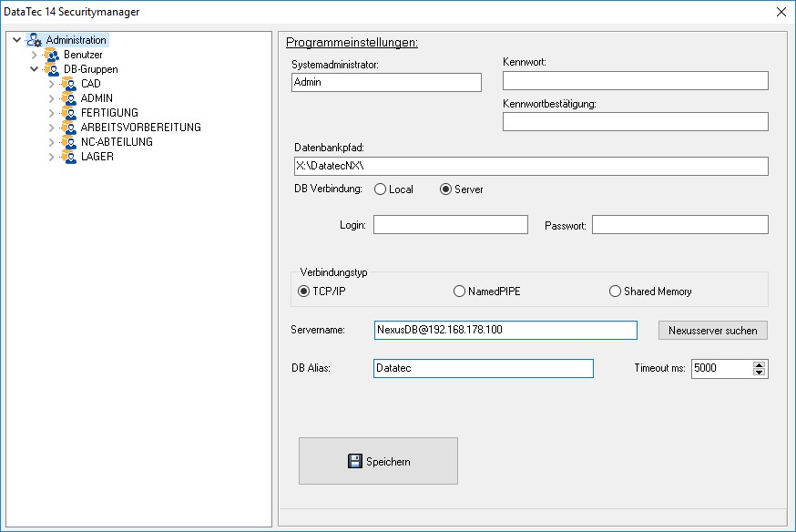Click the DB-Gruppen group icon
The height and width of the screenshot is (532, 796).
click(52, 69)
